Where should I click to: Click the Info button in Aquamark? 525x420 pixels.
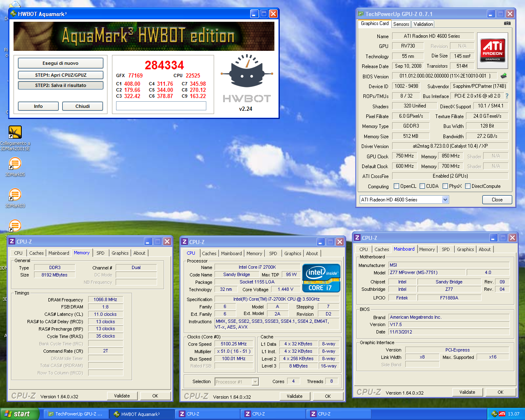pyautogui.click(x=38, y=106)
